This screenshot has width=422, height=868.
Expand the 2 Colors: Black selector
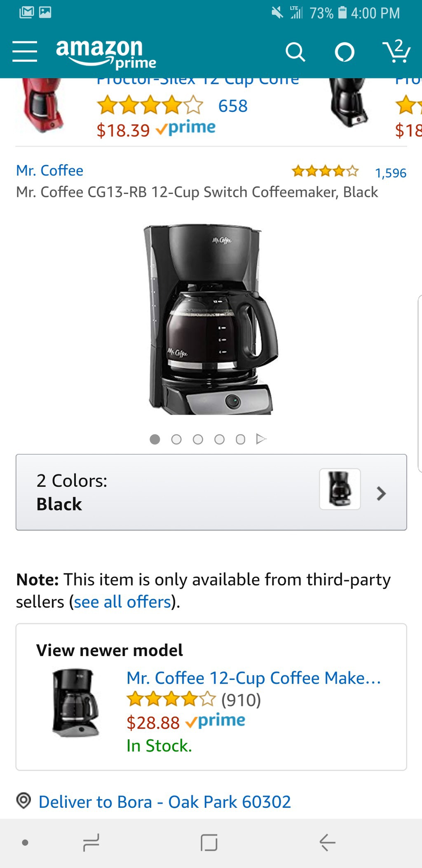point(211,492)
